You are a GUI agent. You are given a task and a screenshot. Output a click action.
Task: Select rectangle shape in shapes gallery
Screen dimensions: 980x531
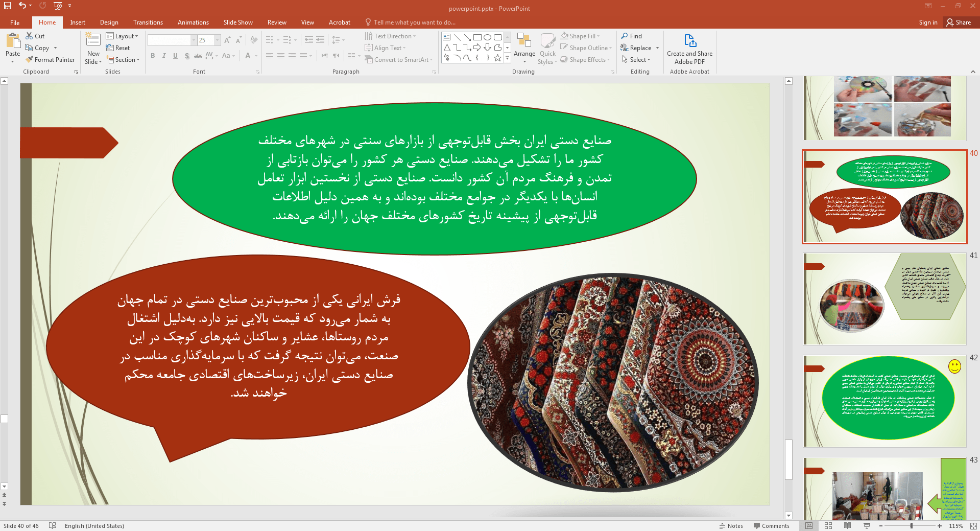pos(477,37)
